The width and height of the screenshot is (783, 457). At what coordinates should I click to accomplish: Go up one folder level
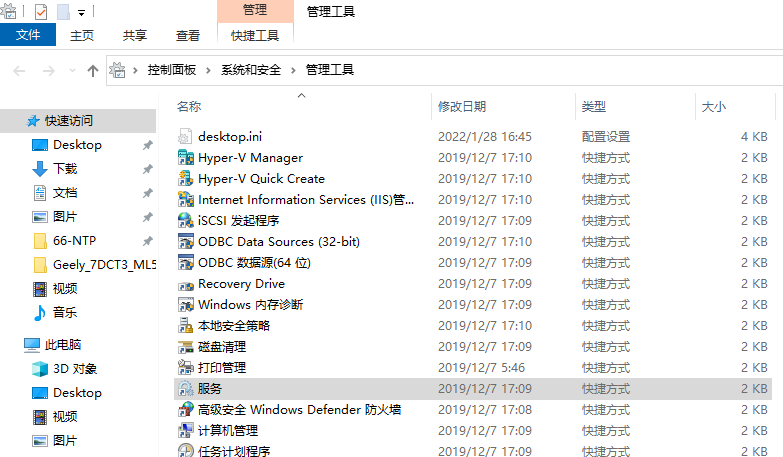point(93,71)
